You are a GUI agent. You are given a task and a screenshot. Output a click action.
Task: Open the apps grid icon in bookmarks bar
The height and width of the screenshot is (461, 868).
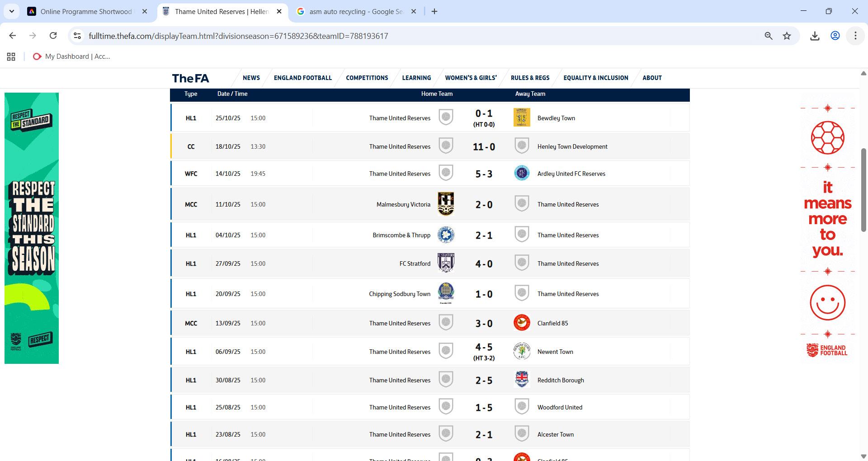pyautogui.click(x=11, y=56)
